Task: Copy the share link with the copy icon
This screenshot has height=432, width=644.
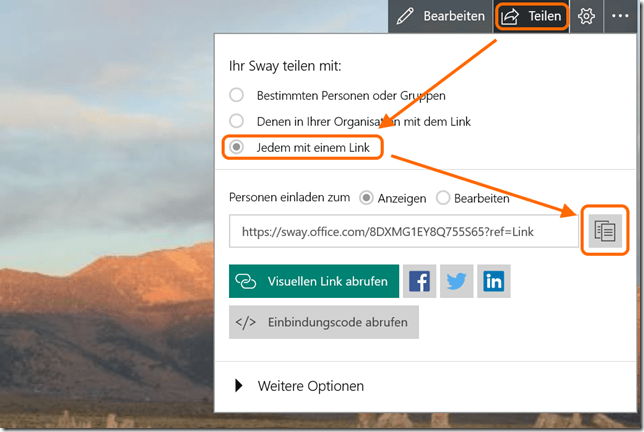Action: [x=604, y=231]
